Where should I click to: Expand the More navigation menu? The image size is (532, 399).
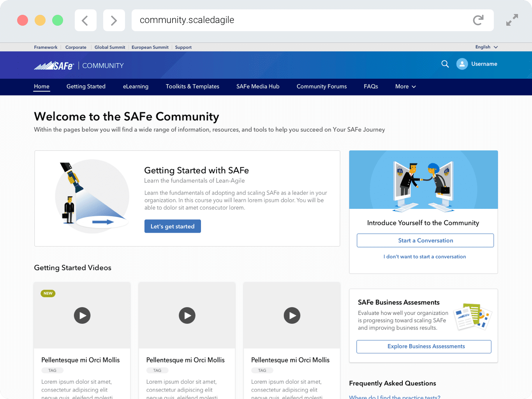(405, 87)
